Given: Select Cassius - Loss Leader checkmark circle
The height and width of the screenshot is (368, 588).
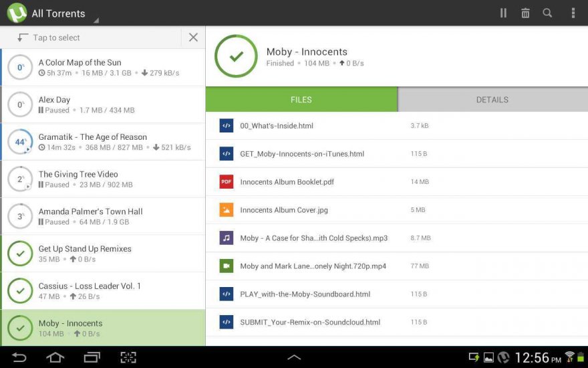Looking at the screenshot, I should coord(20,290).
